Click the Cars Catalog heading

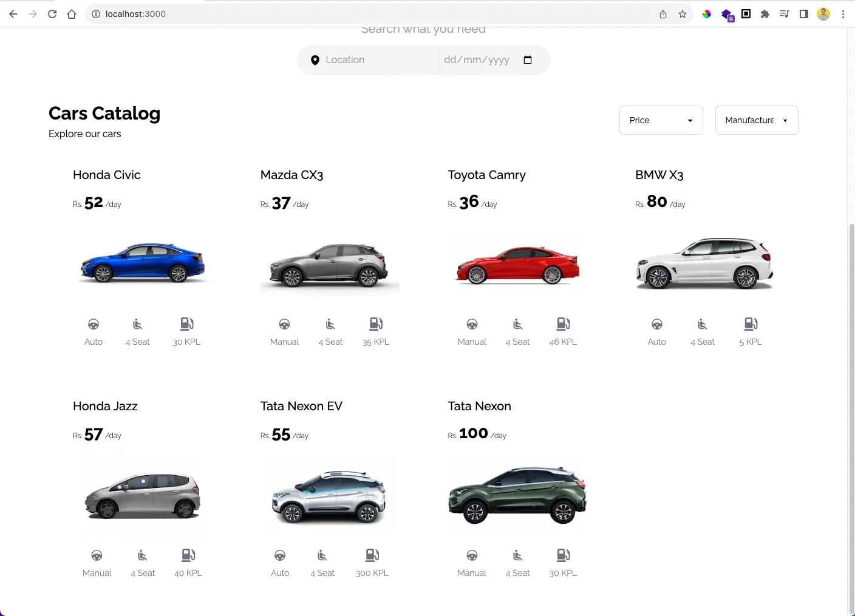click(x=104, y=113)
